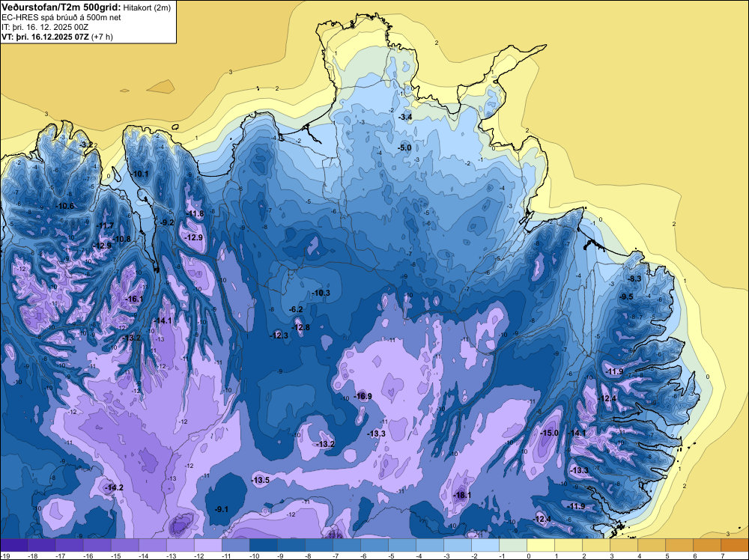This screenshot has height=560, width=749.
Task: Click the -14.2 station temperature label
Action: 114,487
